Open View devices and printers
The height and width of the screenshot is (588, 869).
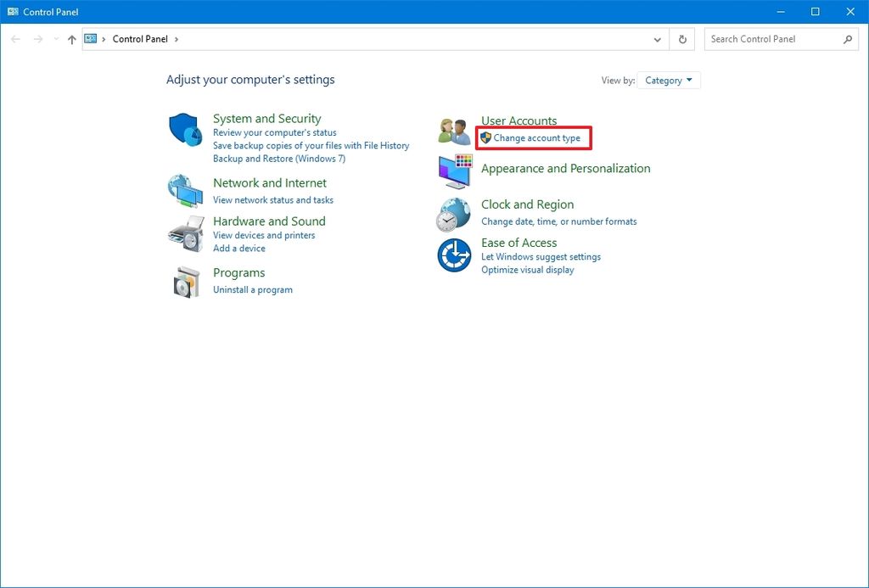(264, 235)
